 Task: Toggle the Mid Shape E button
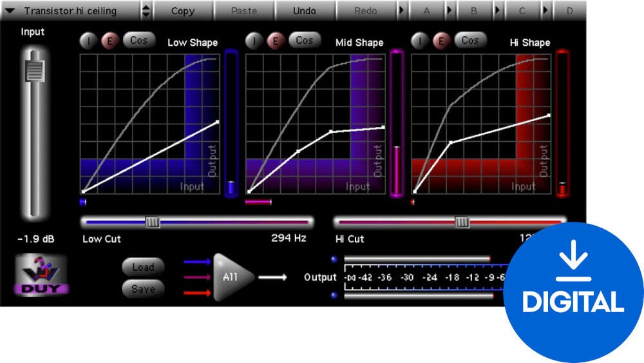coord(276,41)
